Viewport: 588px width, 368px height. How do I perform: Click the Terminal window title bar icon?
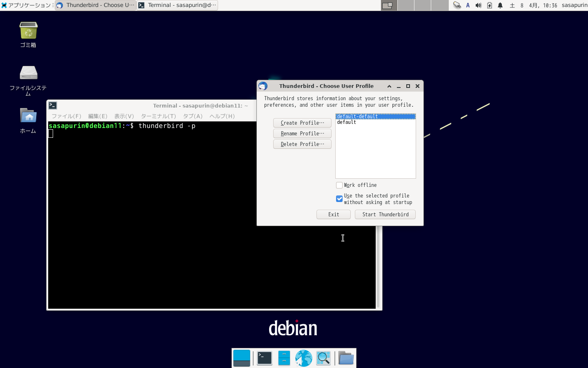tap(53, 105)
